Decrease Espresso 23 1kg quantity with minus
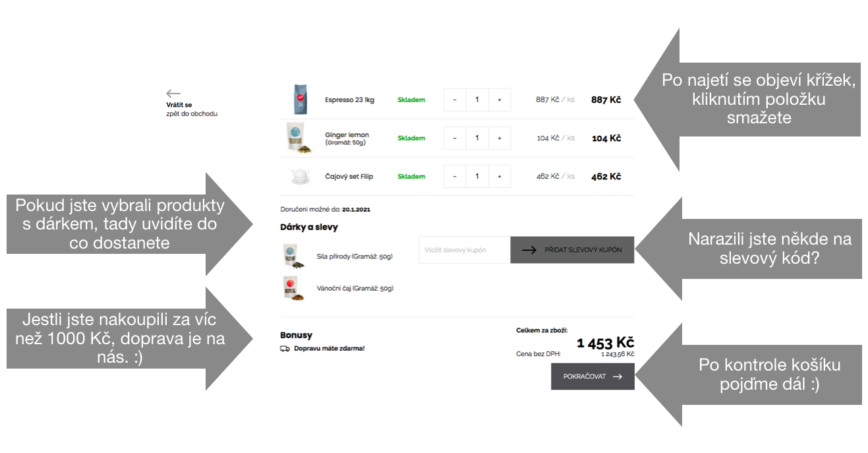Image resolution: width=868 pixels, height=453 pixels. (455, 100)
